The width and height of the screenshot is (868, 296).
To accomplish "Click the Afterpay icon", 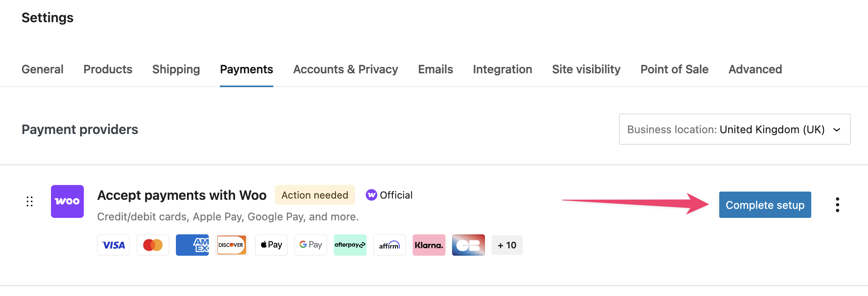I will click(x=350, y=245).
